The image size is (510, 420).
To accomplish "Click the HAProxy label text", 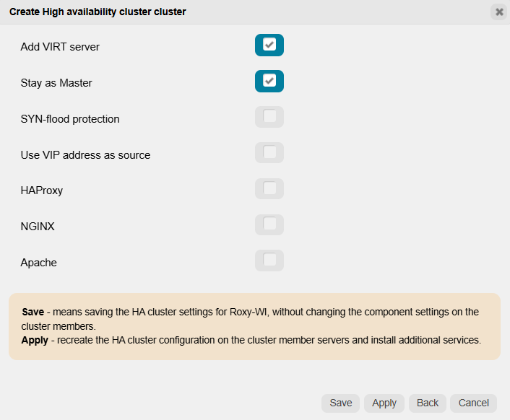I will click(x=42, y=191).
